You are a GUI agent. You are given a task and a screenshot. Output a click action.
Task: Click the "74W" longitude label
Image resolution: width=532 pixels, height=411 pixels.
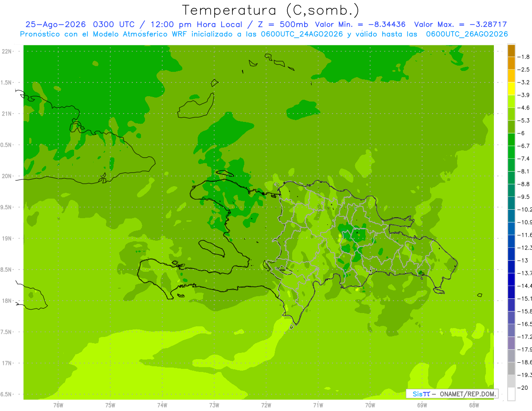[162, 405]
